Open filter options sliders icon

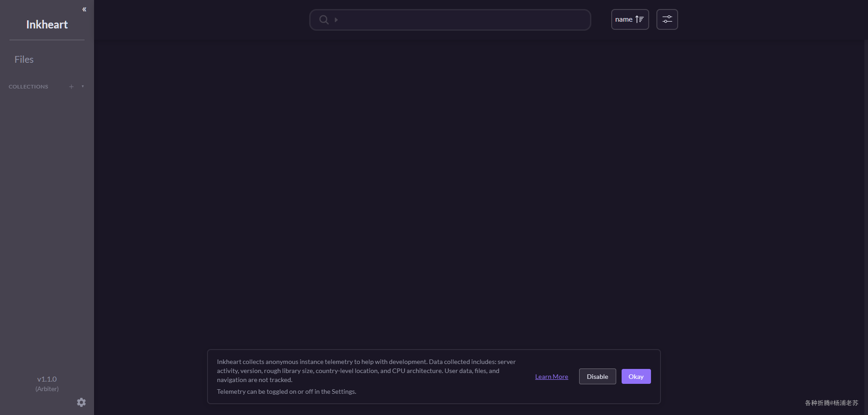[667, 19]
